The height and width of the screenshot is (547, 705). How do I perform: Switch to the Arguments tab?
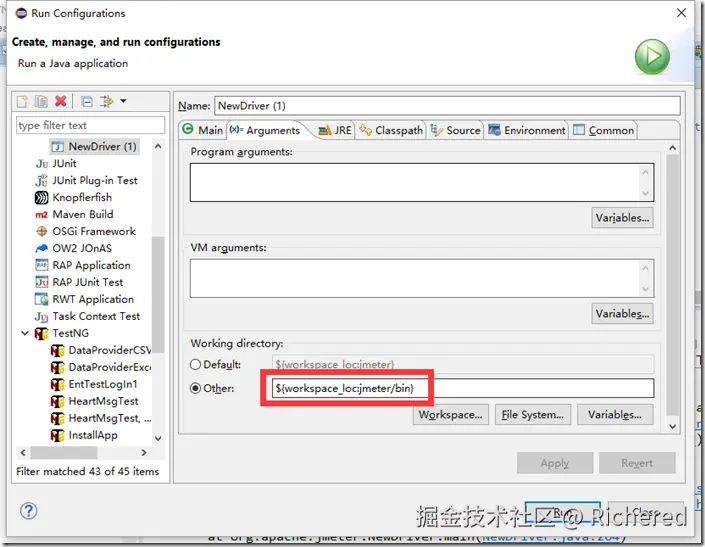[x=265, y=130]
